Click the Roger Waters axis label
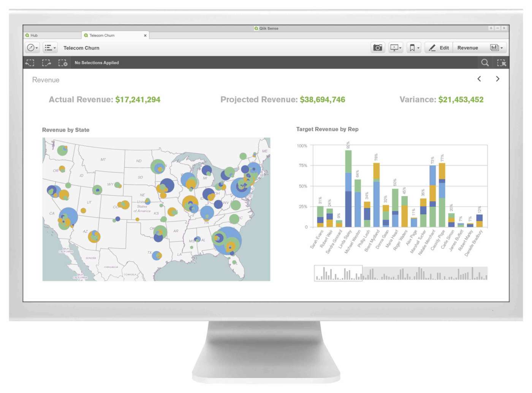This screenshot has height=393, width=532. pos(400,240)
